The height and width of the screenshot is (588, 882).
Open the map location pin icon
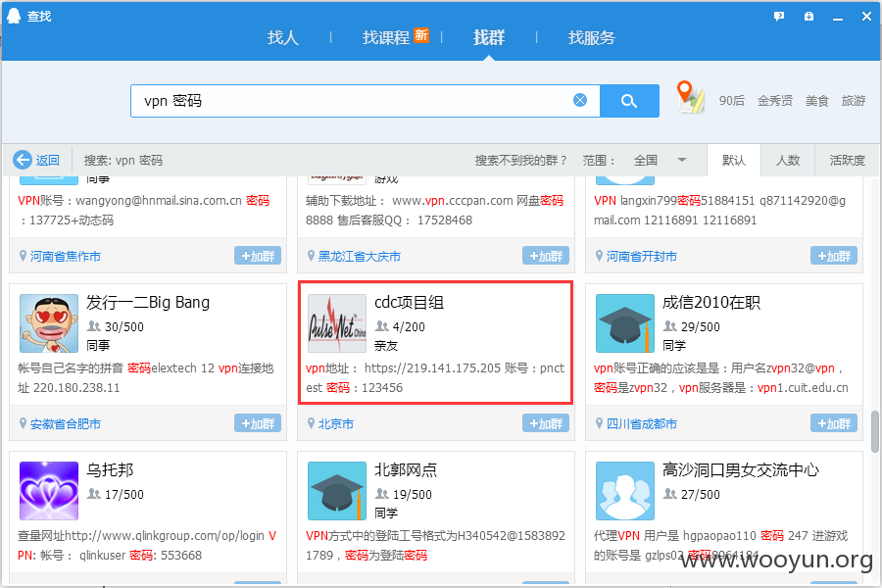point(690,97)
